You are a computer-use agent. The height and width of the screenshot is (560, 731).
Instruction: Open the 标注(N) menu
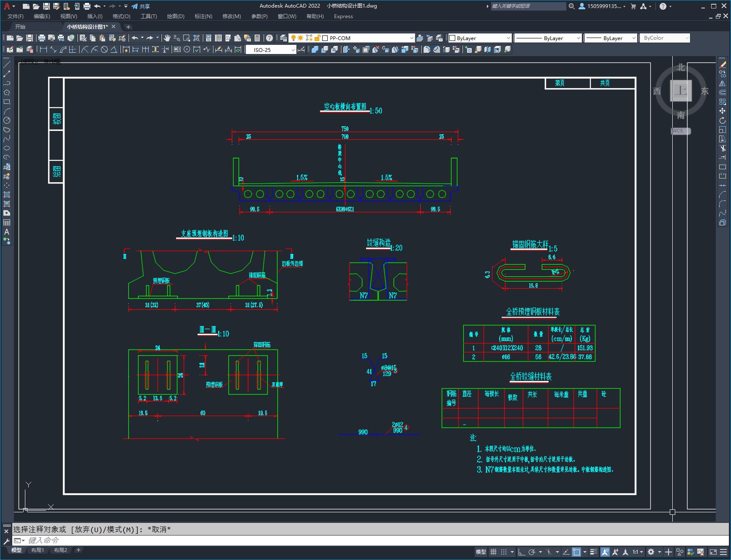pos(203,16)
